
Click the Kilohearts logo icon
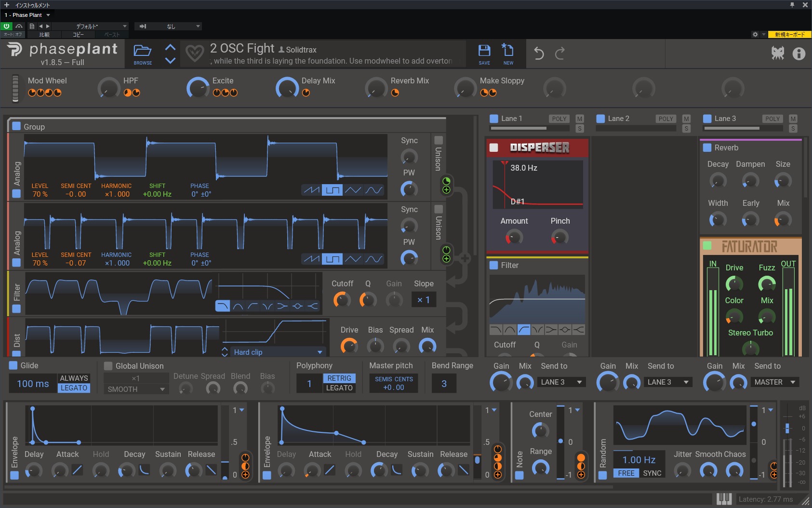pos(777,53)
